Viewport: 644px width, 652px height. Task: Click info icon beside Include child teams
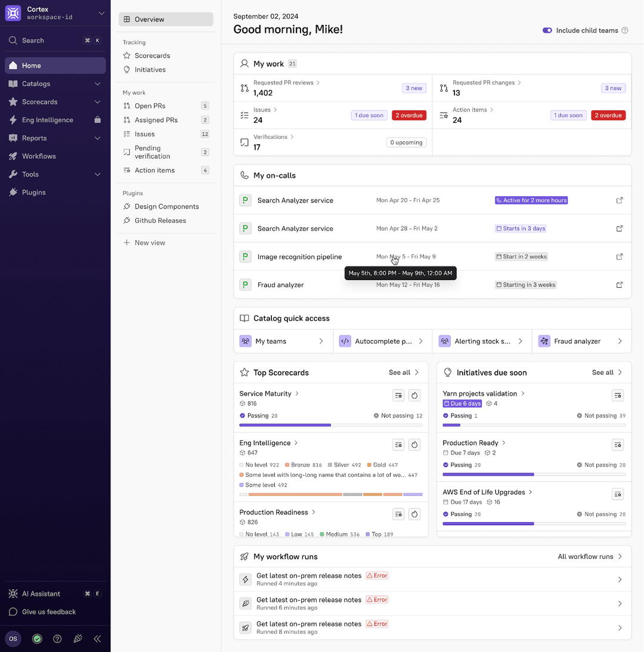click(x=625, y=30)
